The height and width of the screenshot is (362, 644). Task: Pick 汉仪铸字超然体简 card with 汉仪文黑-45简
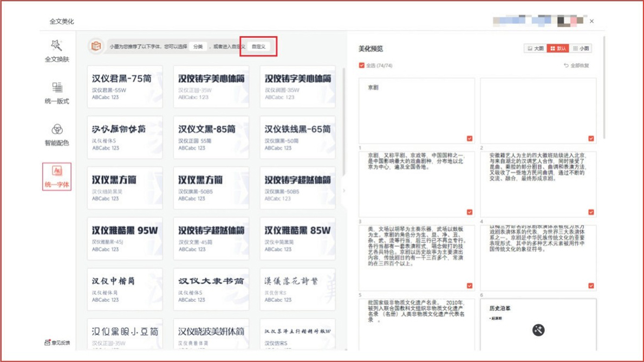point(211,239)
